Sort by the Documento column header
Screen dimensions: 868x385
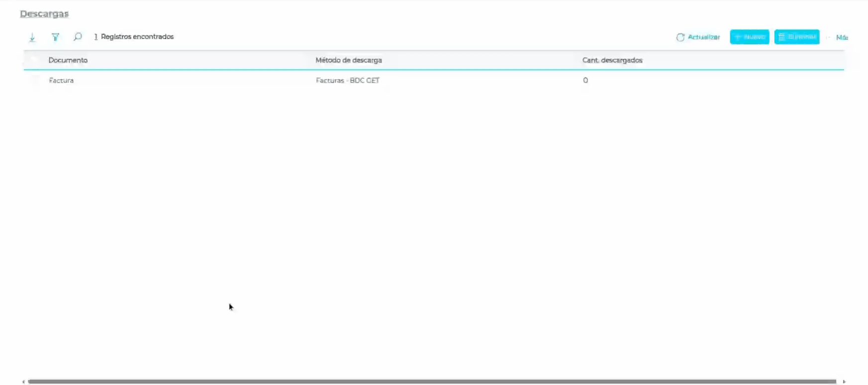point(68,60)
